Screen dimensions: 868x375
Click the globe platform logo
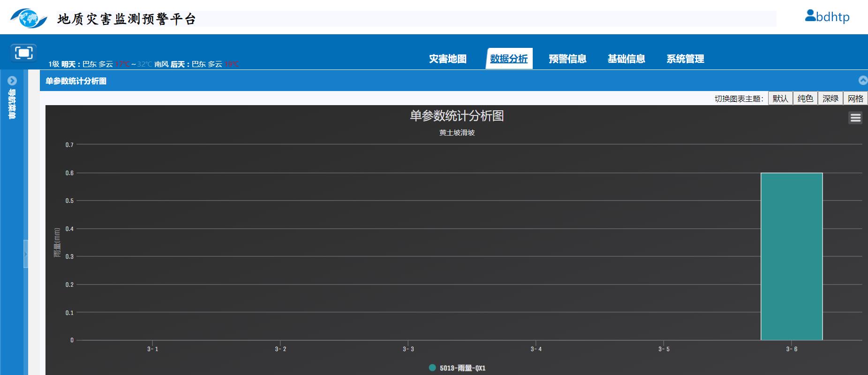pyautogui.click(x=29, y=18)
